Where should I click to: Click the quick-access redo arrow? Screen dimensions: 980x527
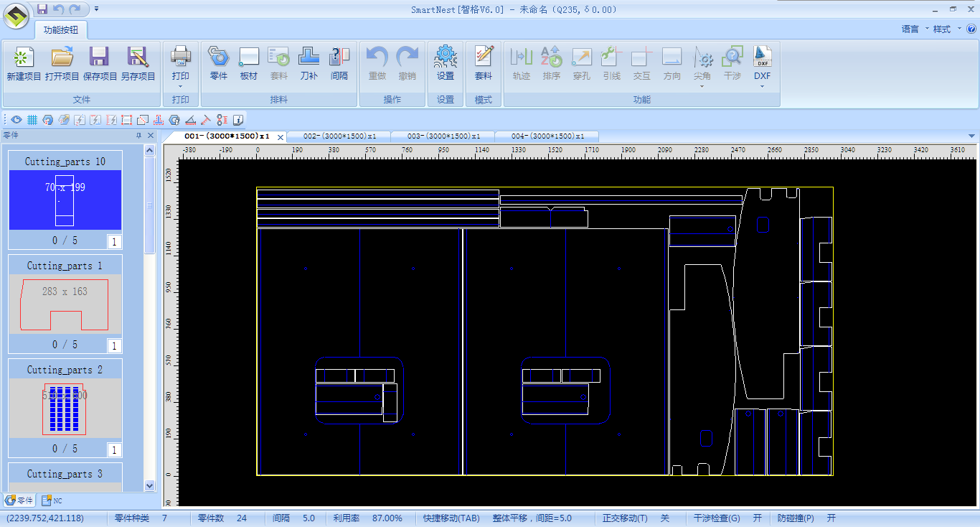[75, 9]
